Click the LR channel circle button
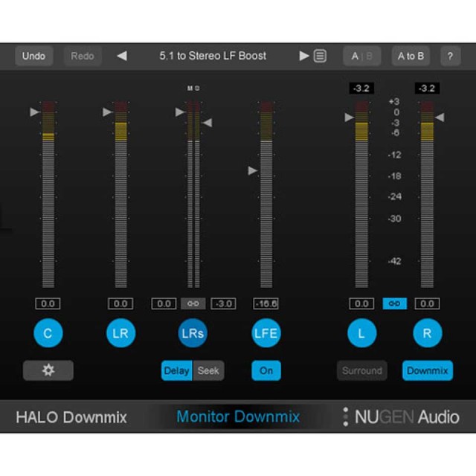Screen dimensions: 476x476 pyautogui.click(x=120, y=333)
